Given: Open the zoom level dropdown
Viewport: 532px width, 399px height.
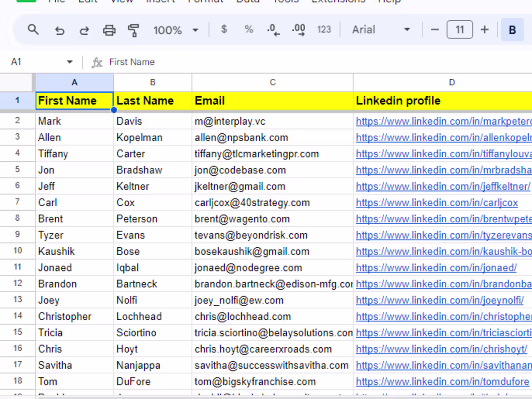Looking at the screenshot, I should 176,29.
